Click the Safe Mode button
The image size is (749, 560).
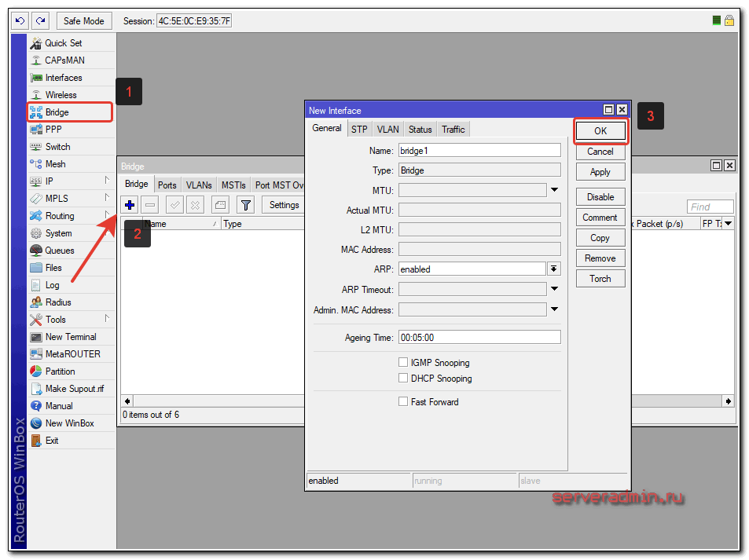pos(84,21)
